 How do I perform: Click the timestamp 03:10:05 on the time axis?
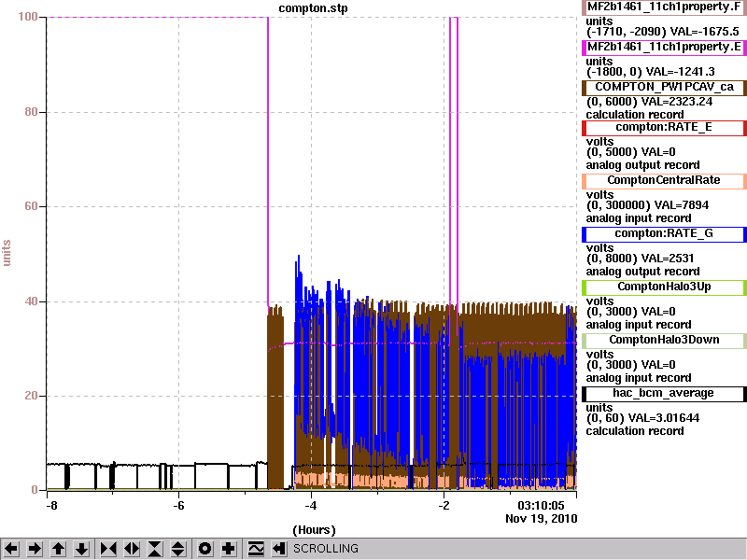541,505
